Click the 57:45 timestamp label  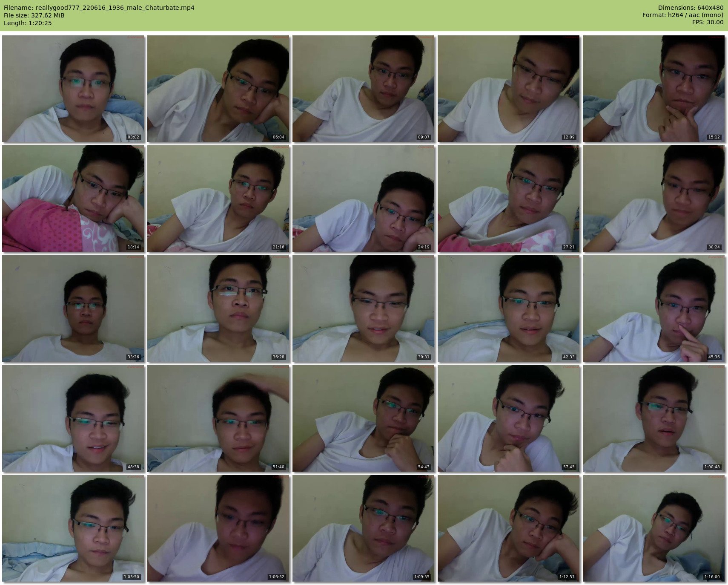tap(568, 467)
